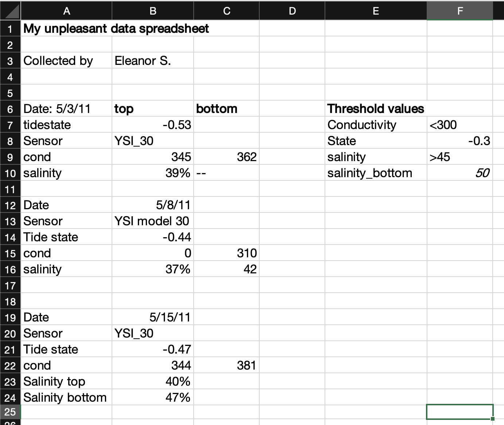The image size is (504, 425).
Task: Select the 47% salinity bottom value
Action: 152,397
